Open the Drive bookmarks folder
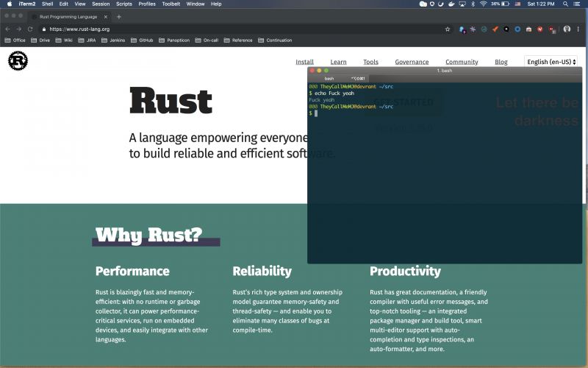588x368 pixels. point(40,40)
